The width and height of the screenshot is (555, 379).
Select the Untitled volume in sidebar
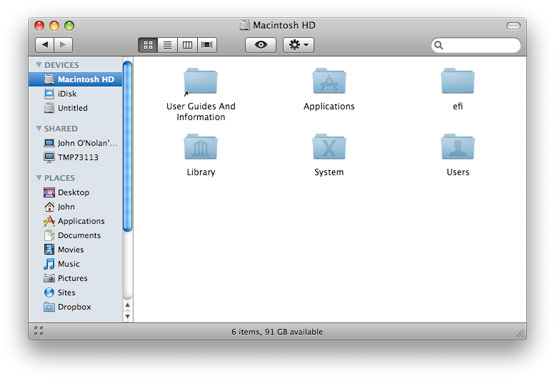tap(75, 108)
